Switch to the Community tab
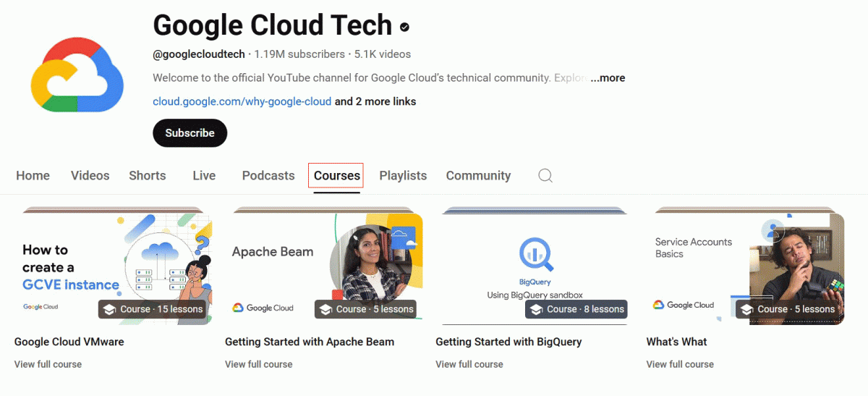This screenshot has width=868, height=396. (x=478, y=175)
